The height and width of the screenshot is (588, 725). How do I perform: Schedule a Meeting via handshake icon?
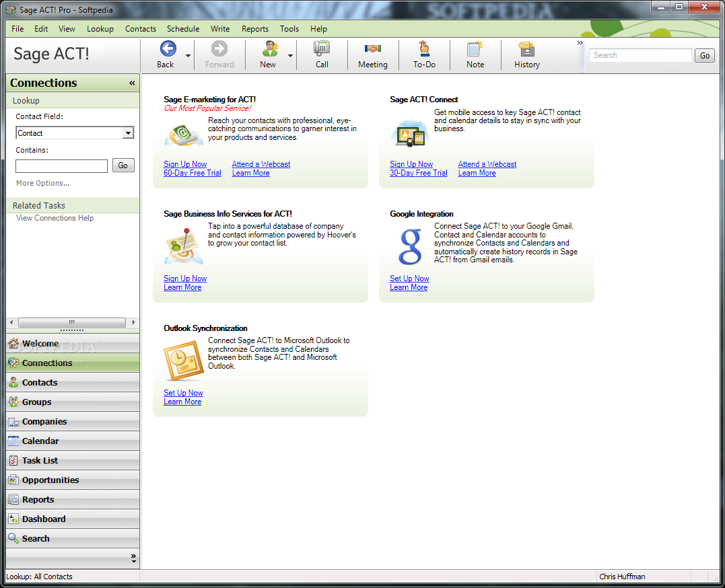[x=373, y=48]
